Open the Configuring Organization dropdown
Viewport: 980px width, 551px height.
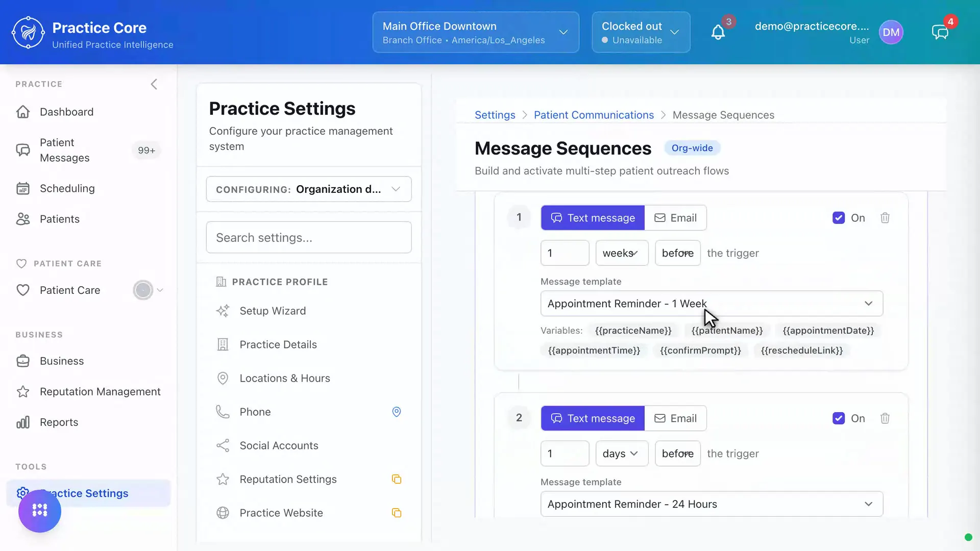309,189
